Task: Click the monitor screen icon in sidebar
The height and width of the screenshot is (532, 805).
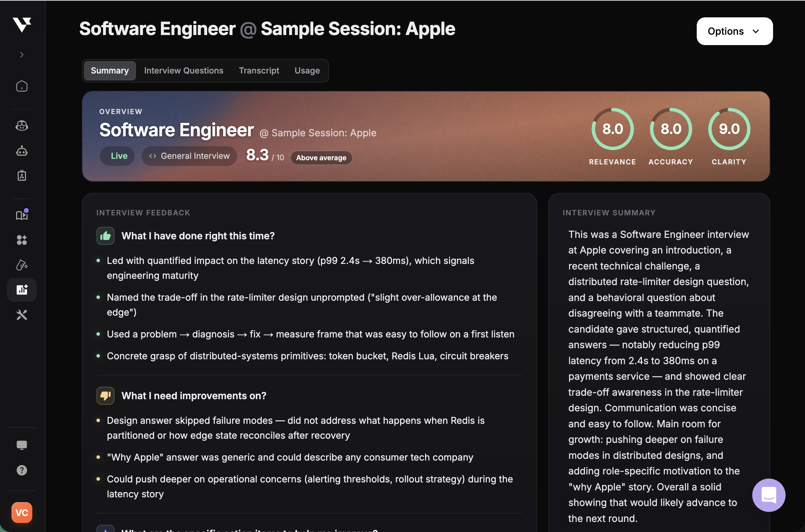Action: 22,445
